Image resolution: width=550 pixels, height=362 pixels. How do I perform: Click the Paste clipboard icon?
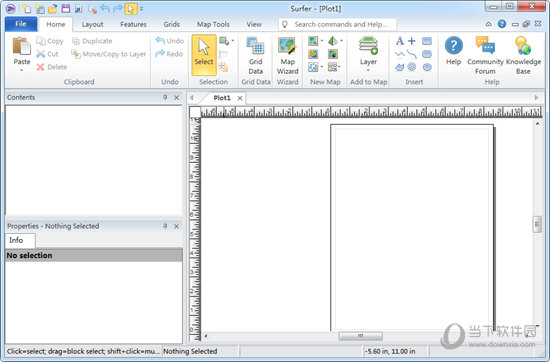click(21, 46)
